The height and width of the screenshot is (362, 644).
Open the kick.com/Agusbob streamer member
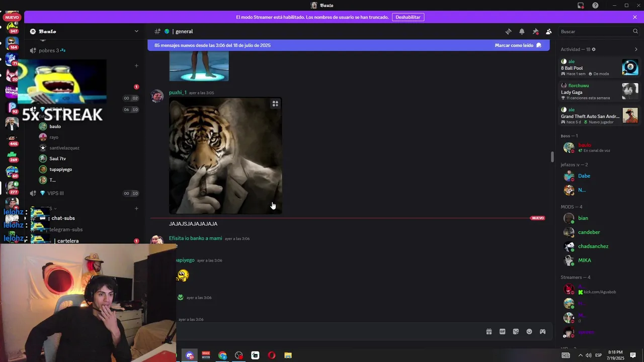[x=599, y=289]
